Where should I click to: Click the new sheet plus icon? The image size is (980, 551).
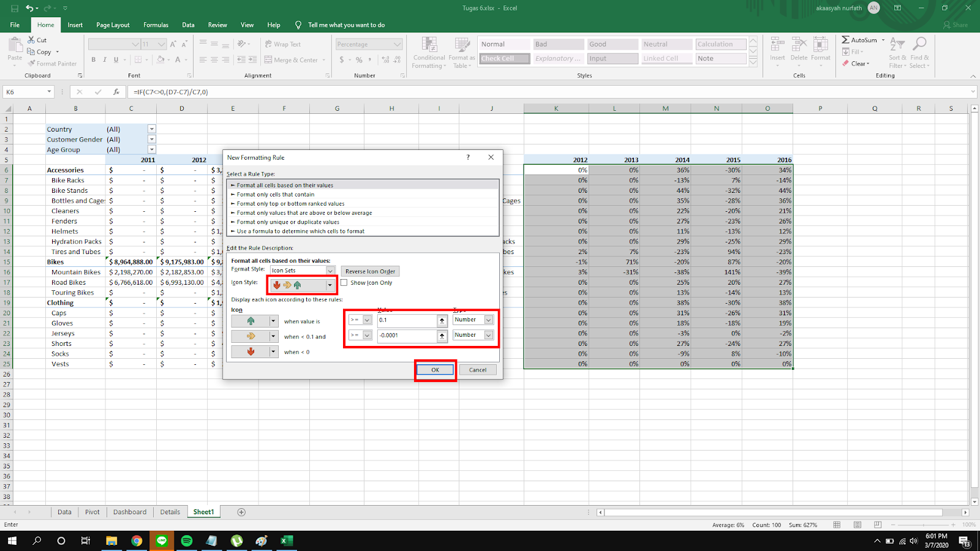241,512
